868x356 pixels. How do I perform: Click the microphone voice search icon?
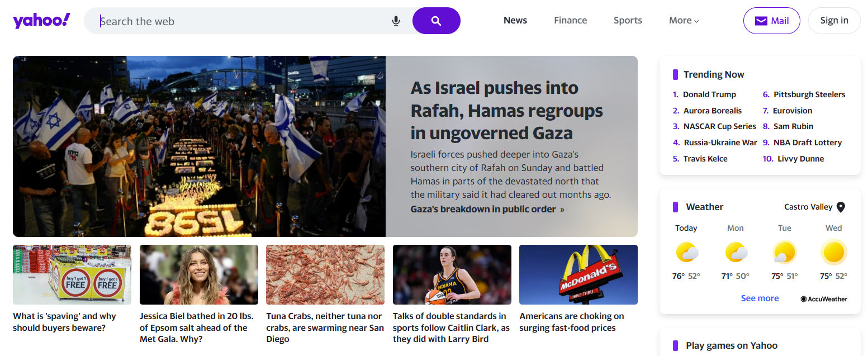point(396,21)
